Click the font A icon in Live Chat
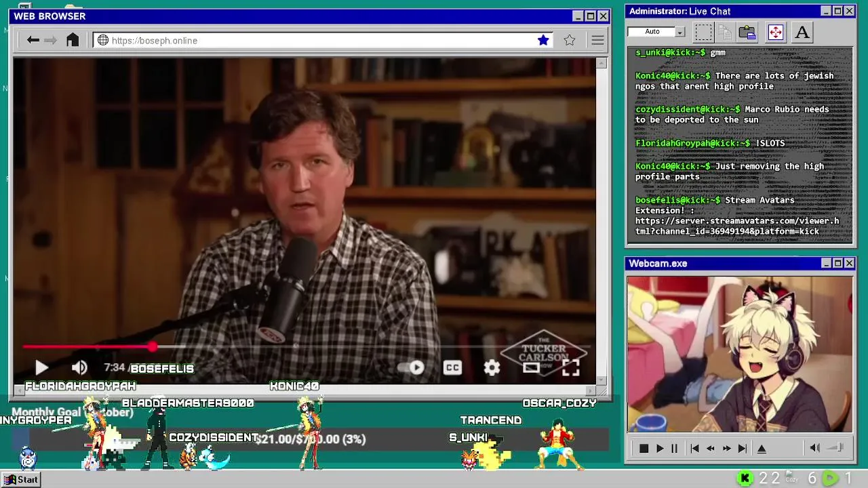The width and height of the screenshot is (868, 488). point(802,32)
